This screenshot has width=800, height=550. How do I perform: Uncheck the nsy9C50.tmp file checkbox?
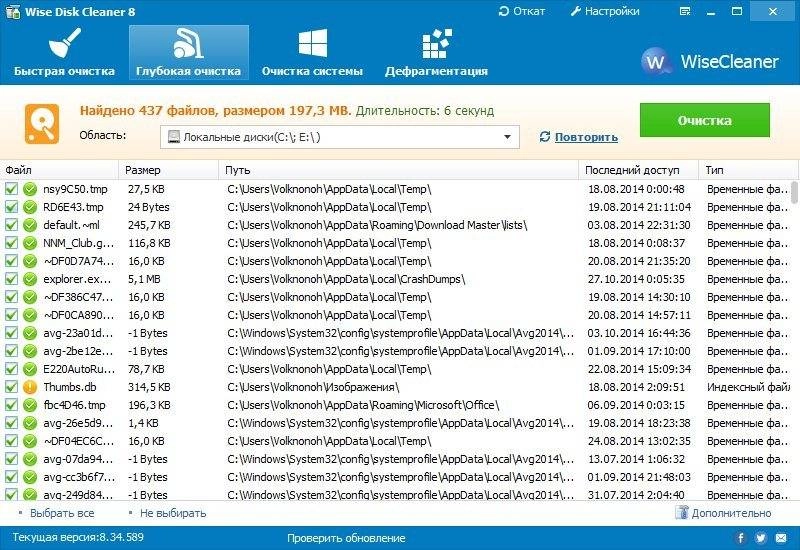click(11, 189)
